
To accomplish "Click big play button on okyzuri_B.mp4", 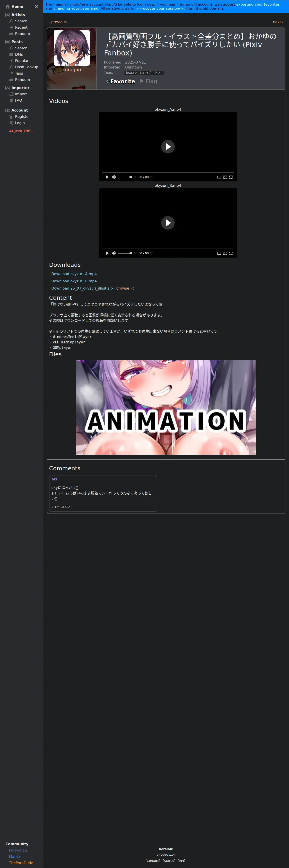I will [x=168, y=223].
